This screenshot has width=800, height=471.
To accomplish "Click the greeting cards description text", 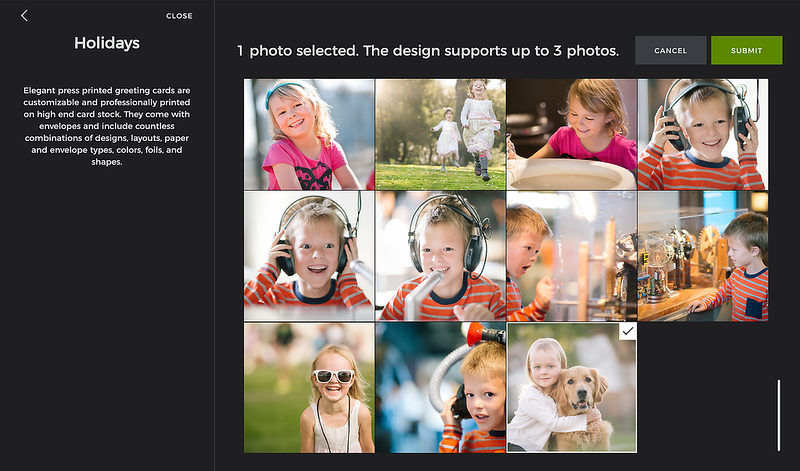I will (107, 126).
